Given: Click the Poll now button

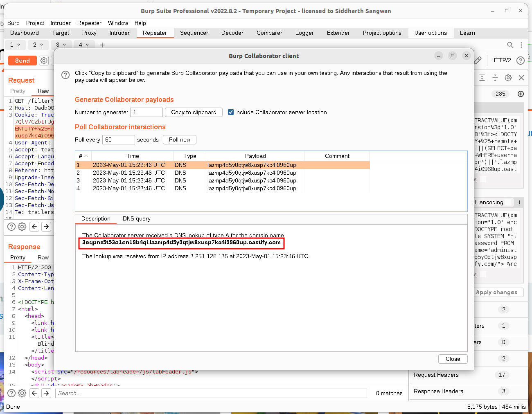Looking at the screenshot, I should [x=180, y=139].
